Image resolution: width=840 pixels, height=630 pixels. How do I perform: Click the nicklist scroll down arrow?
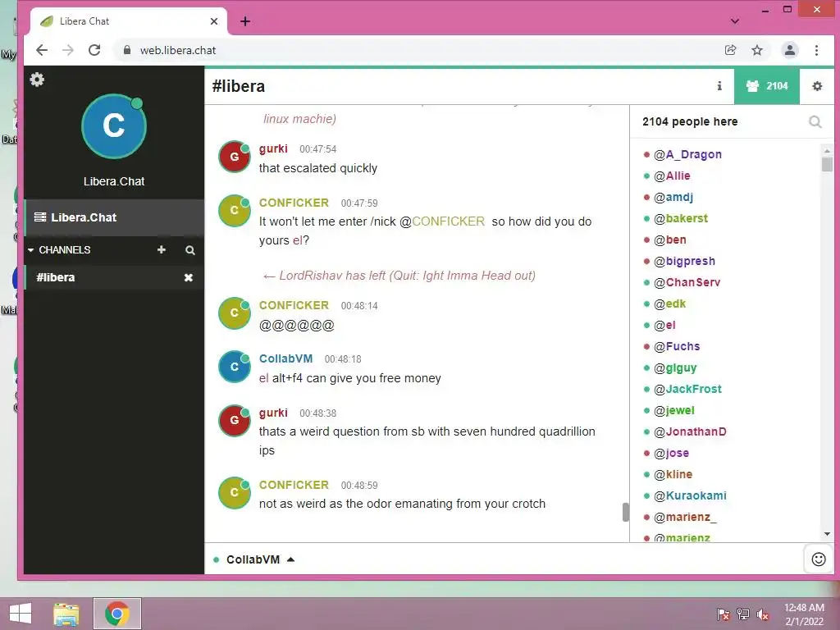point(827,534)
